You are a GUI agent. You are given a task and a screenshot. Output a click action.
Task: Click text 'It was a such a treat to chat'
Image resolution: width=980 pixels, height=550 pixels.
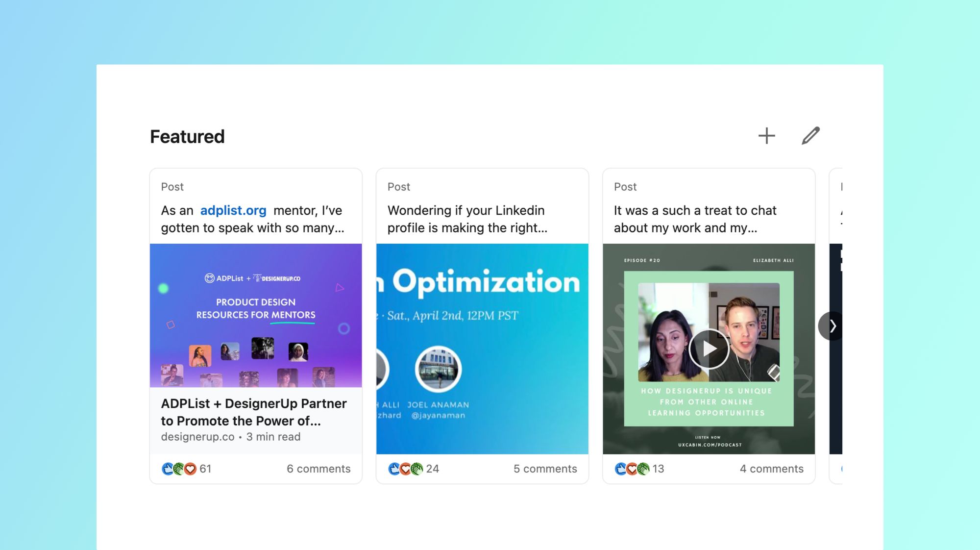coord(695,219)
